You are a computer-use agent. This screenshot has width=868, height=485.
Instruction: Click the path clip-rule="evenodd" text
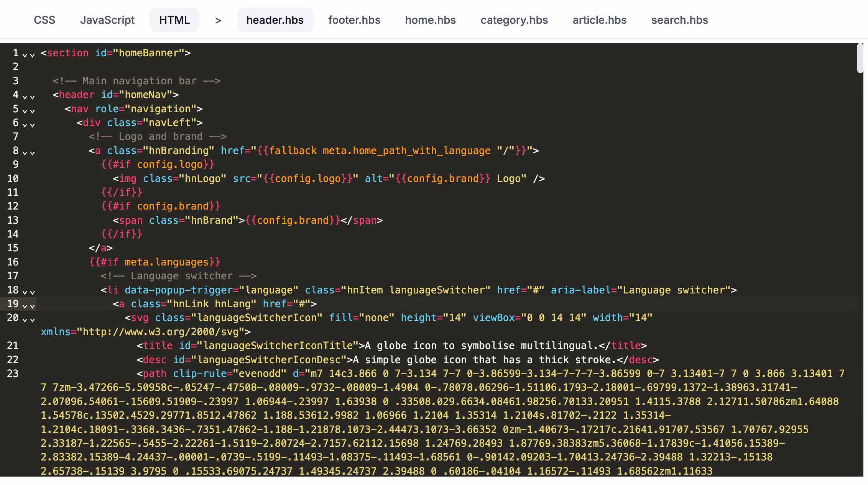(212, 374)
